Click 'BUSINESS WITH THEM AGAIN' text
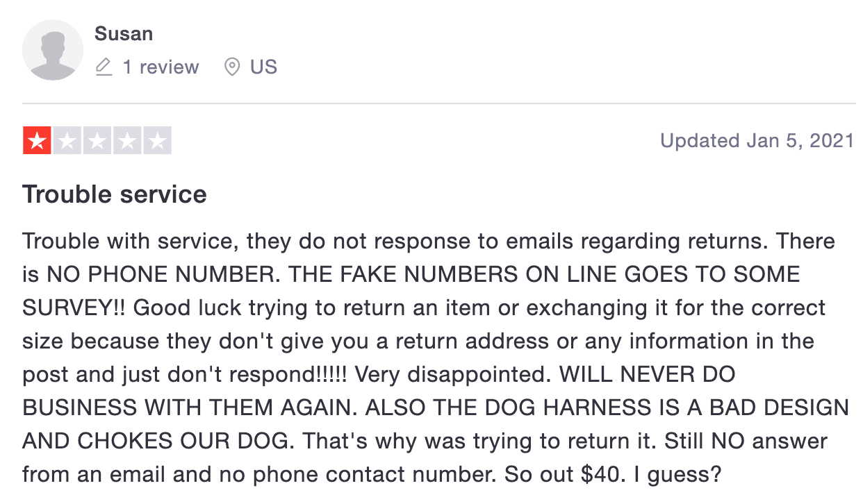The image size is (863, 504). [187, 408]
